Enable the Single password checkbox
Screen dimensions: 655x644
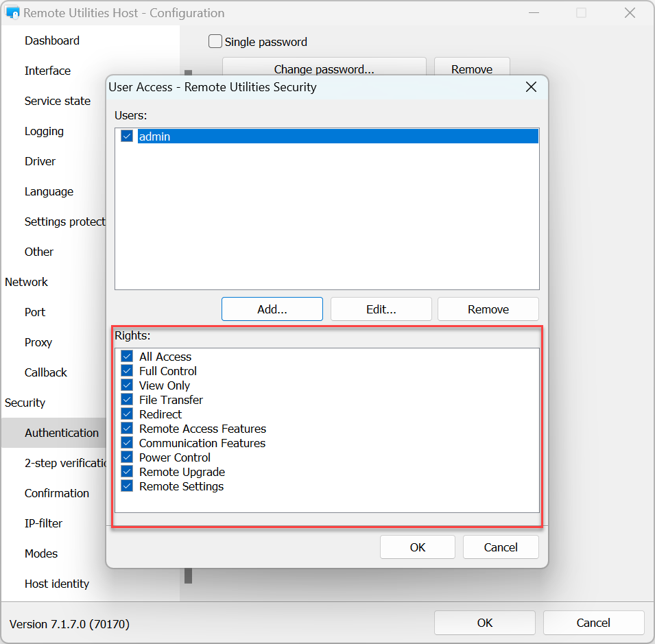point(215,42)
